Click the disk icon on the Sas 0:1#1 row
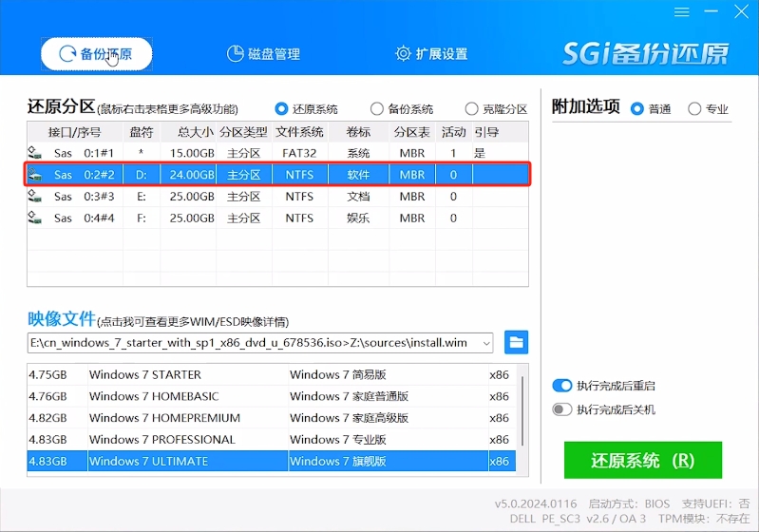The width and height of the screenshot is (759, 532). coord(34,153)
